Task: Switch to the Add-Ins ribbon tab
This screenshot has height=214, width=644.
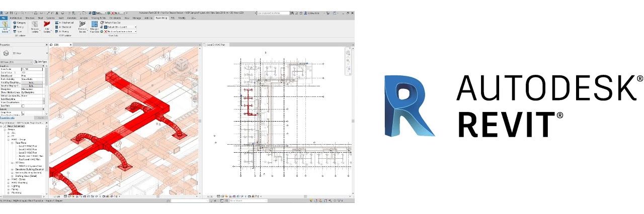Action: (x=148, y=18)
